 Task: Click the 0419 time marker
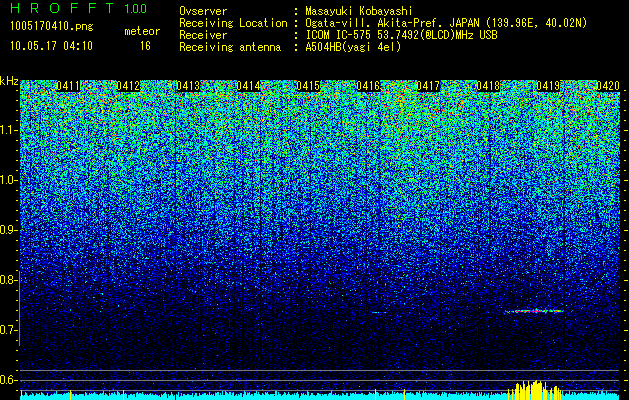548,86
